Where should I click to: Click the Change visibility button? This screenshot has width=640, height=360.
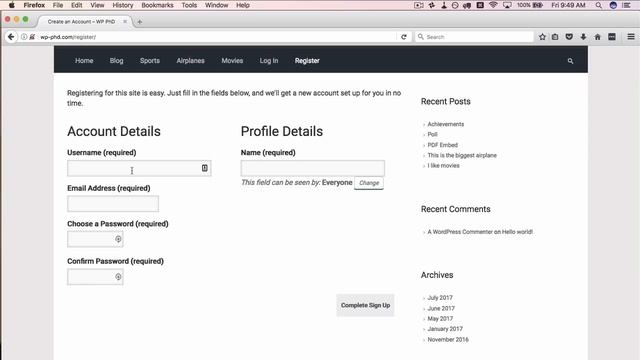[x=369, y=183]
